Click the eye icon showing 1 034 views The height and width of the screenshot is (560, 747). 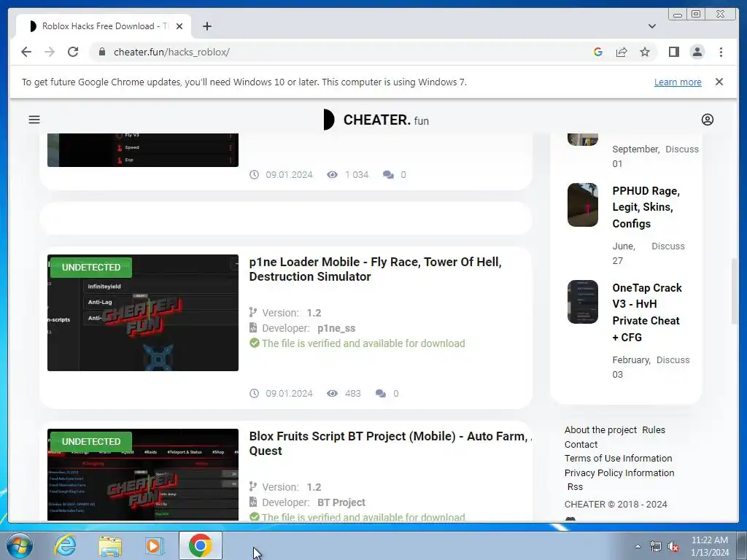332,175
